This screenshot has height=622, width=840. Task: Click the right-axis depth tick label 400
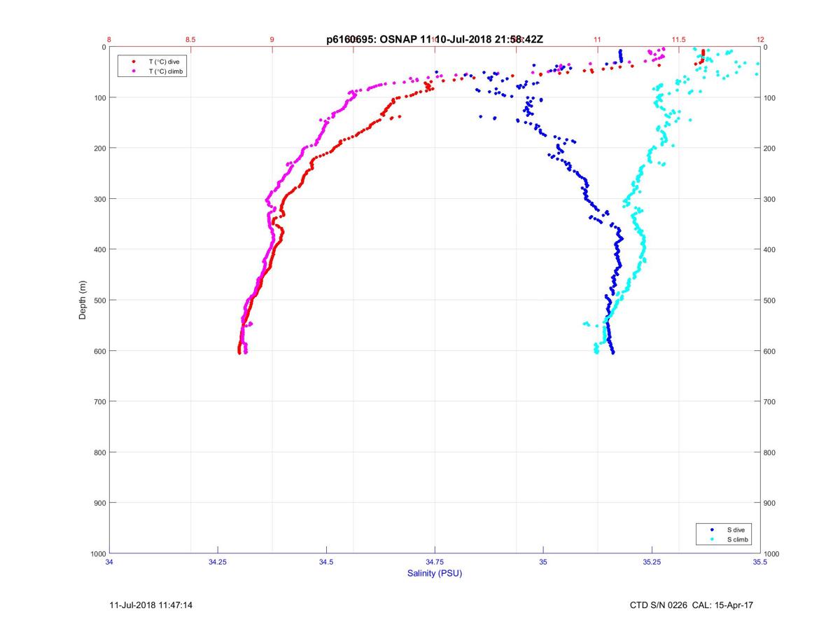tap(770, 250)
